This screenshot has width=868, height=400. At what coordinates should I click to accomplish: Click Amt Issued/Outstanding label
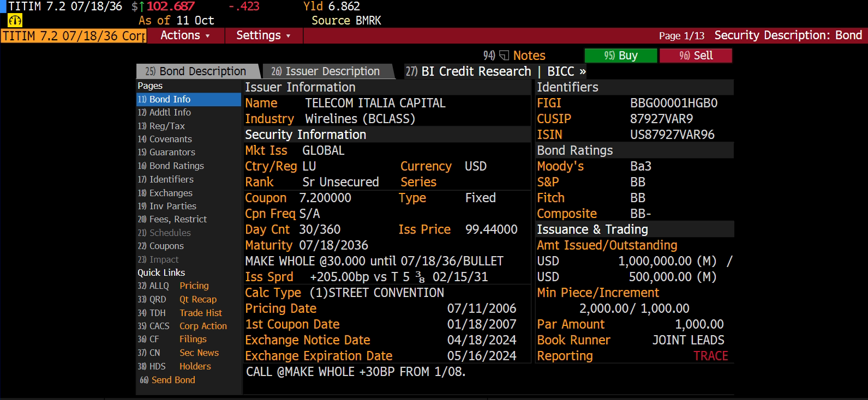(607, 245)
